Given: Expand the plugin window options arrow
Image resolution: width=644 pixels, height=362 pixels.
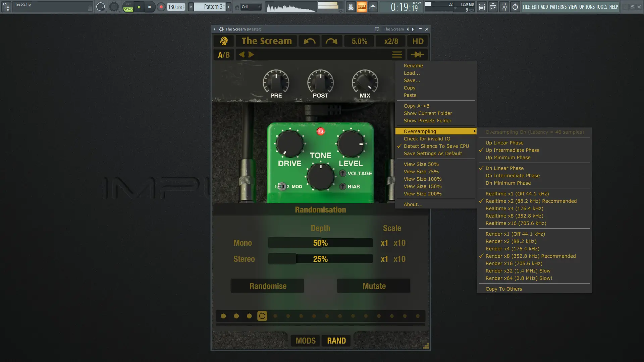Looking at the screenshot, I should (215, 29).
